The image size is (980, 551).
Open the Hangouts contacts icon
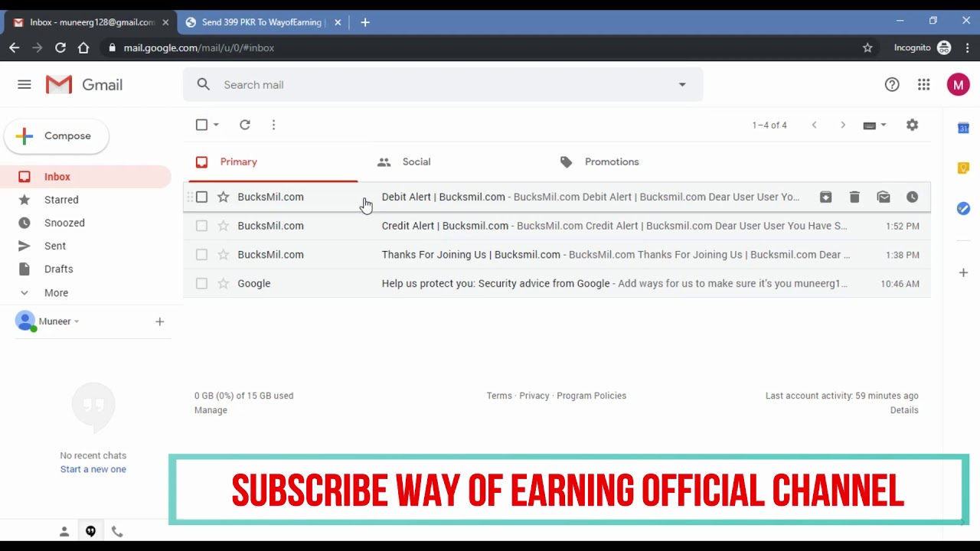click(64, 531)
